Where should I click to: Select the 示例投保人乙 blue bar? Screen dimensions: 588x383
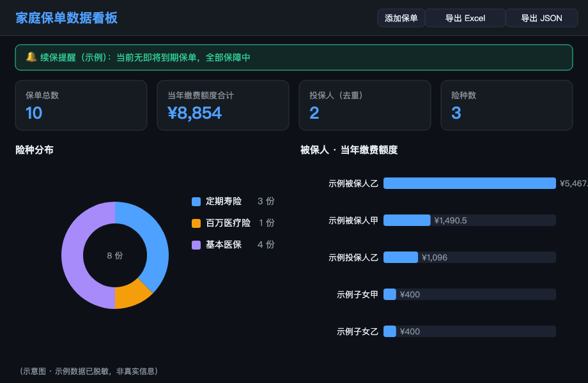click(401, 257)
